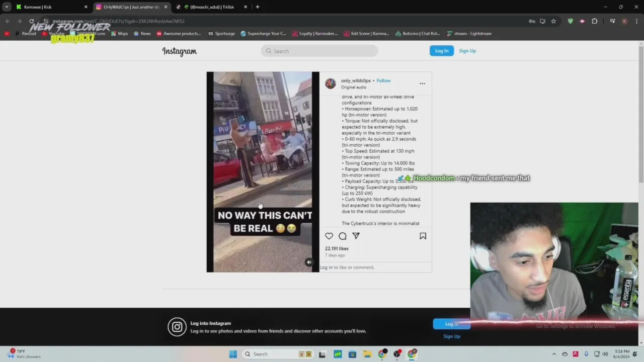
Task: Open Chrome's tab search dropdown
Action: pos(7,7)
